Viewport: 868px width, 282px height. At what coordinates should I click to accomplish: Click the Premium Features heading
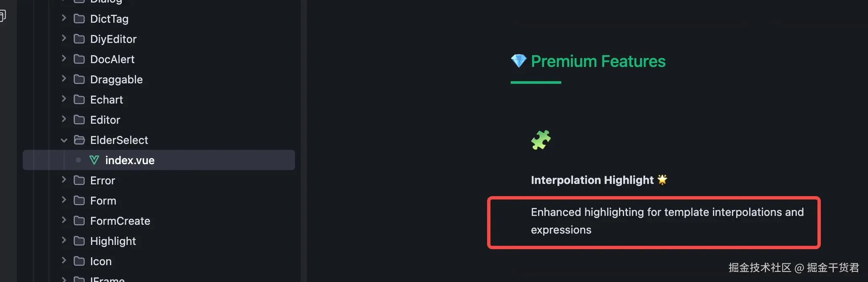[x=598, y=61]
